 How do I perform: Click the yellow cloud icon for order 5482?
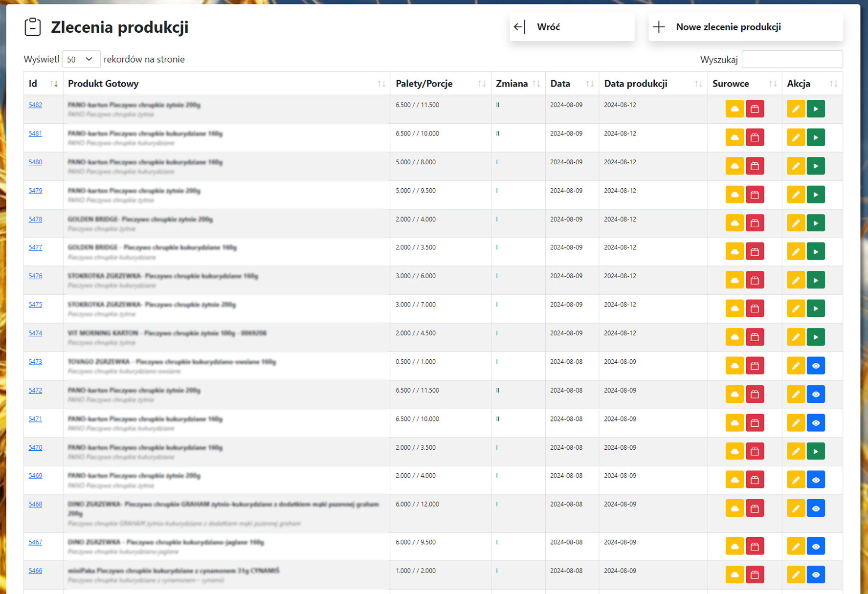coord(734,109)
